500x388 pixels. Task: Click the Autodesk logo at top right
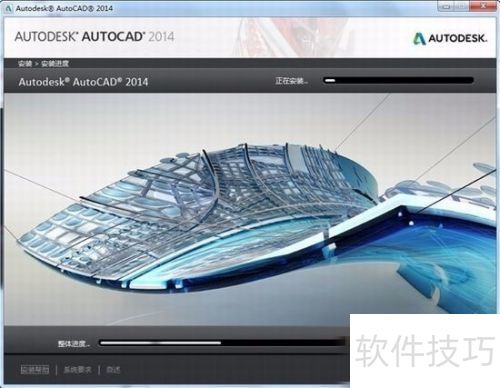(x=450, y=38)
